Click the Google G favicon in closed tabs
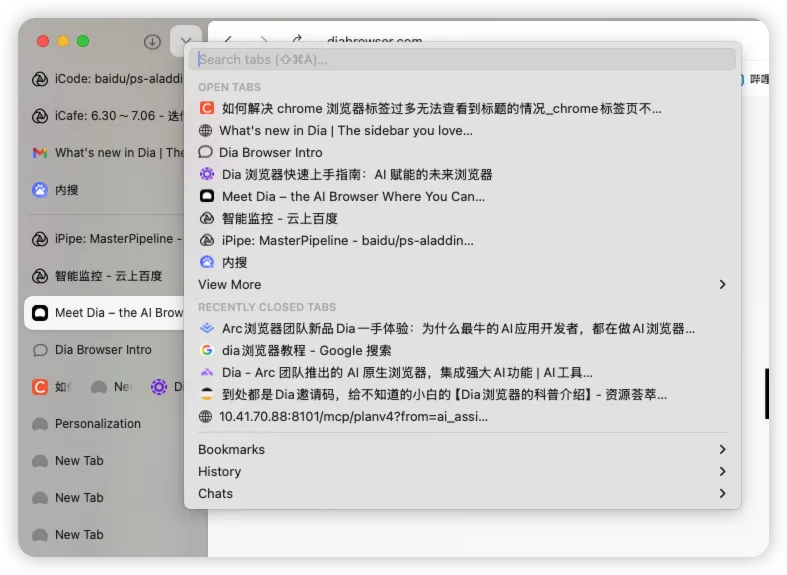Image resolution: width=787 pixels, height=575 pixels. pyautogui.click(x=206, y=350)
